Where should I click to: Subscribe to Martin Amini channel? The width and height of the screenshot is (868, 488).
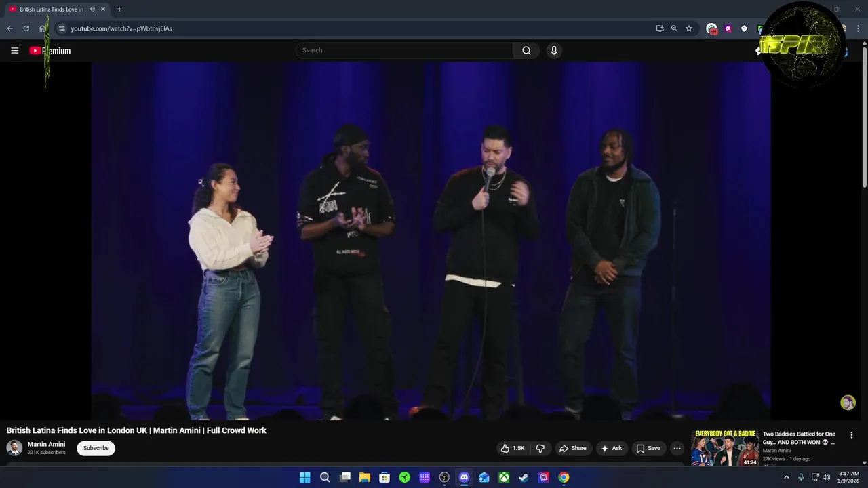click(96, 448)
